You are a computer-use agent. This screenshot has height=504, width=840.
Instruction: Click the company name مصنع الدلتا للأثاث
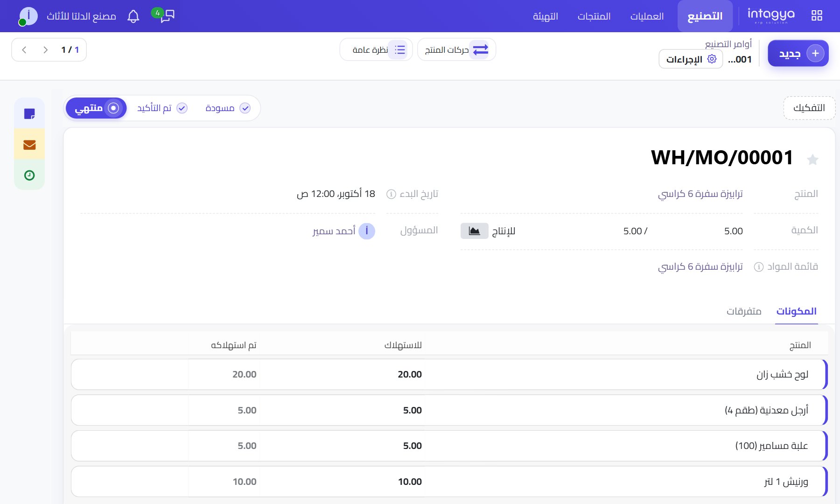point(81,16)
